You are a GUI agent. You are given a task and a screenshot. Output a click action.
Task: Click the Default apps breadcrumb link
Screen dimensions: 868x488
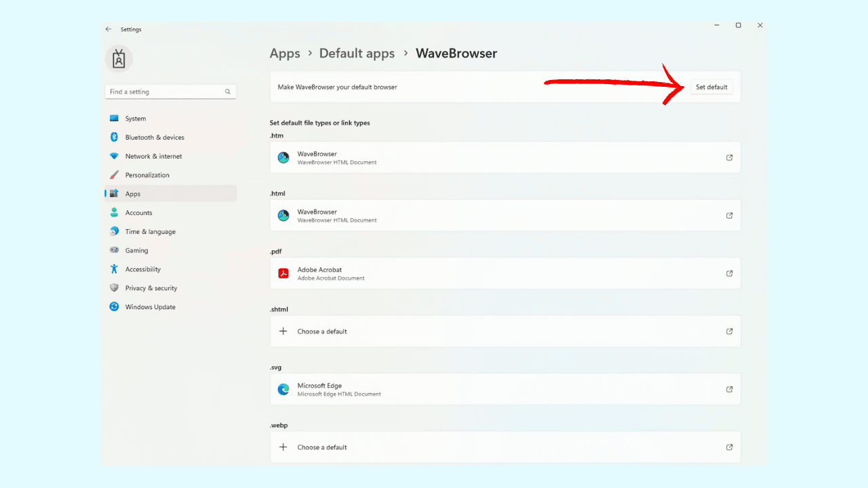tap(357, 54)
